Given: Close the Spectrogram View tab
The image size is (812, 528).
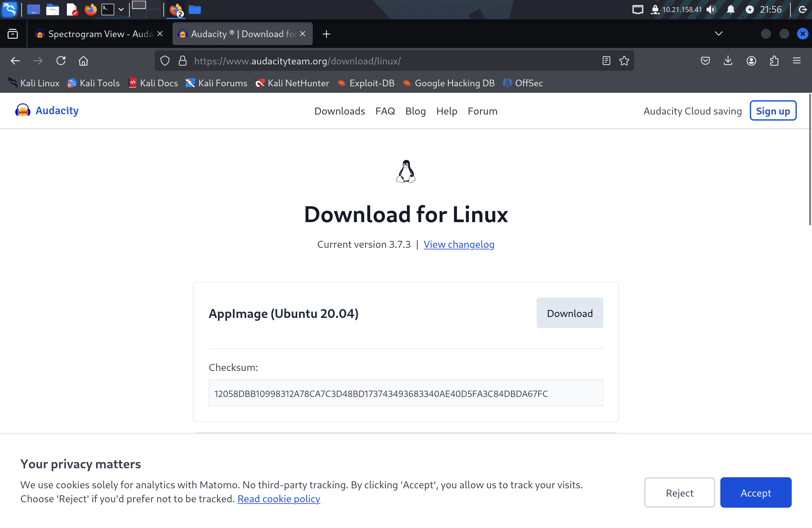Looking at the screenshot, I should pyautogui.click(x=160, y=34).
